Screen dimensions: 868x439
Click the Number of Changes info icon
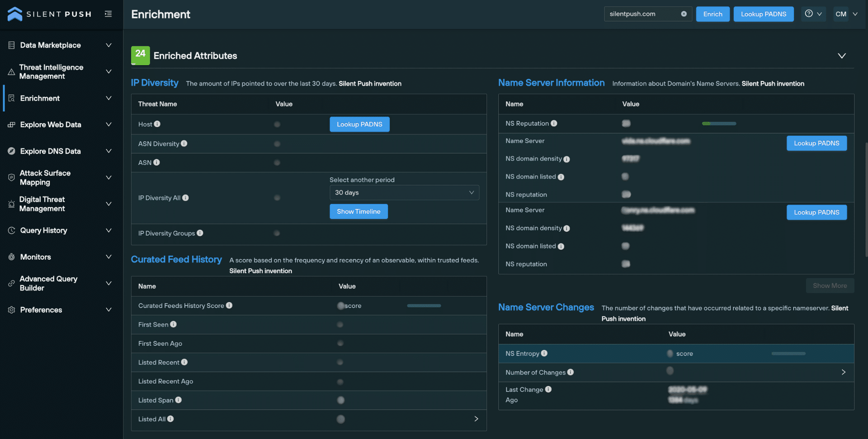[x=571, y=372]
